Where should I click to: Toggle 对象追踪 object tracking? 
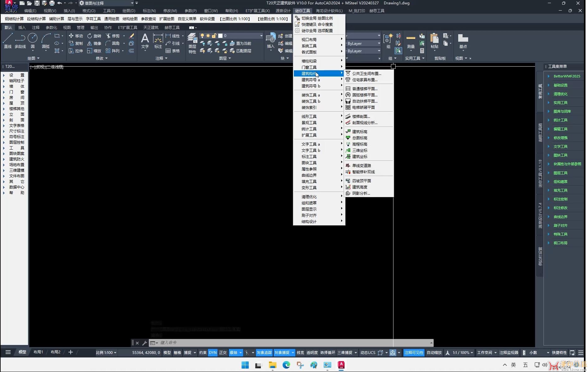coord(264,352)
